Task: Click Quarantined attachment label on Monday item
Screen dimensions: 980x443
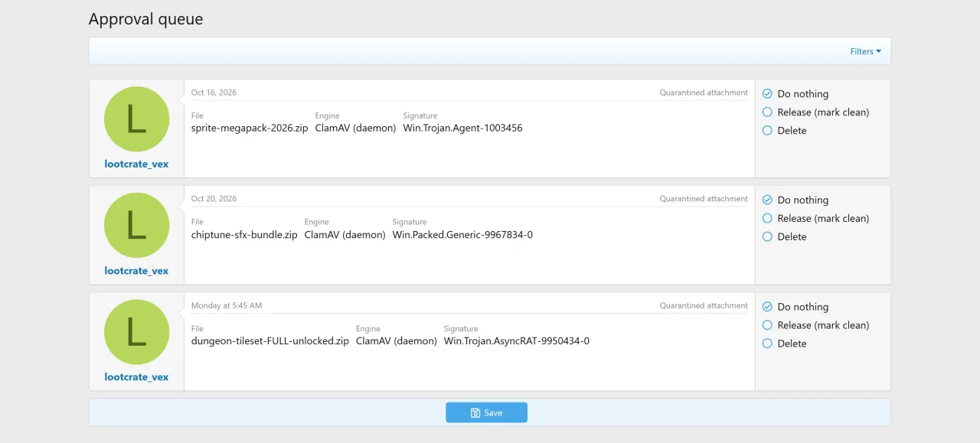Action: 704,306
